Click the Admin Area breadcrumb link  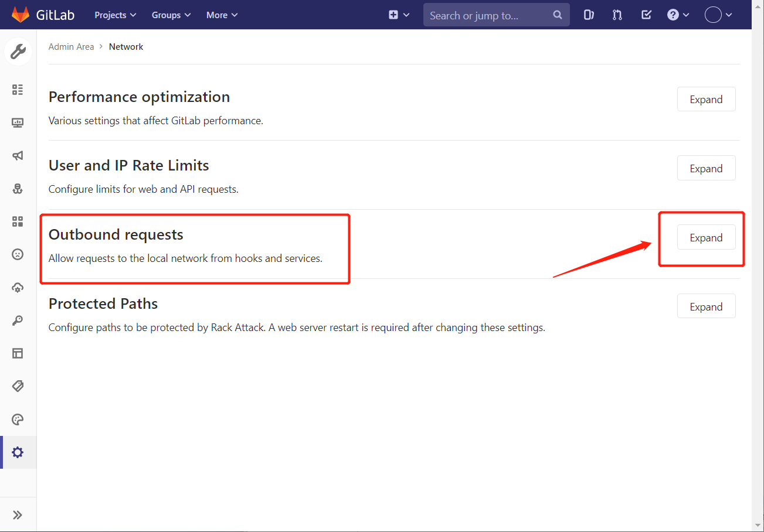coord(71,47)
